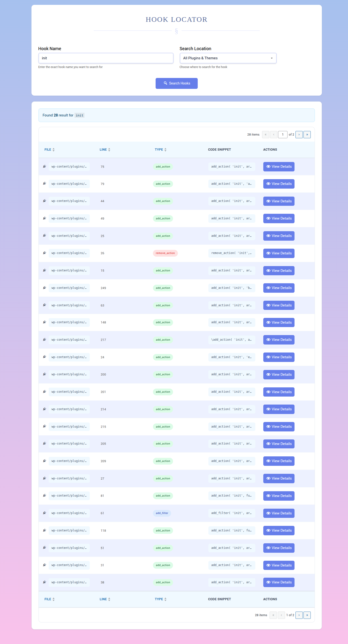View Details for the add_filter line 61 row
The height and width of the screenshot is (644, 348).
pyautogui.click(x=279, y=513)
